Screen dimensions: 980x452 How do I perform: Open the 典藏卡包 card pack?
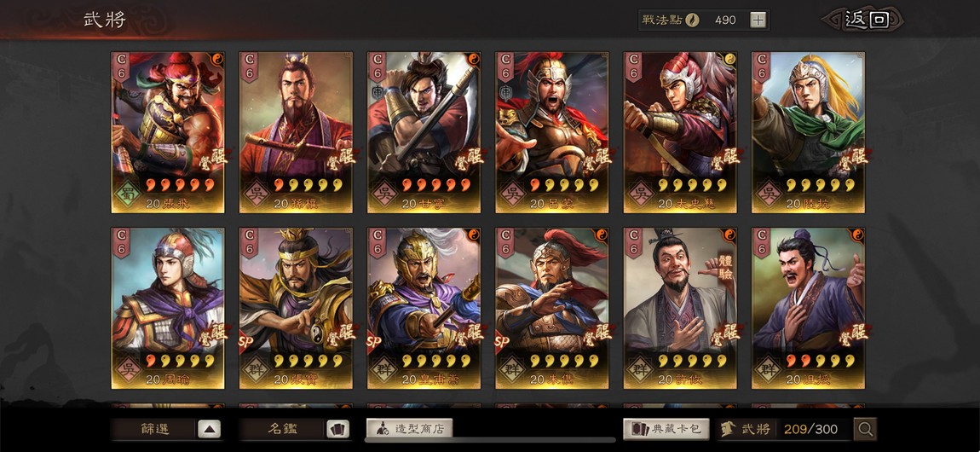pyautogui.click(x=666, y=429)
